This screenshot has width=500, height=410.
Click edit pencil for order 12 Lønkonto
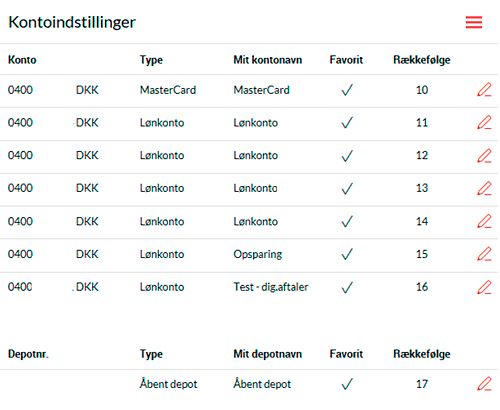[484, 155]
